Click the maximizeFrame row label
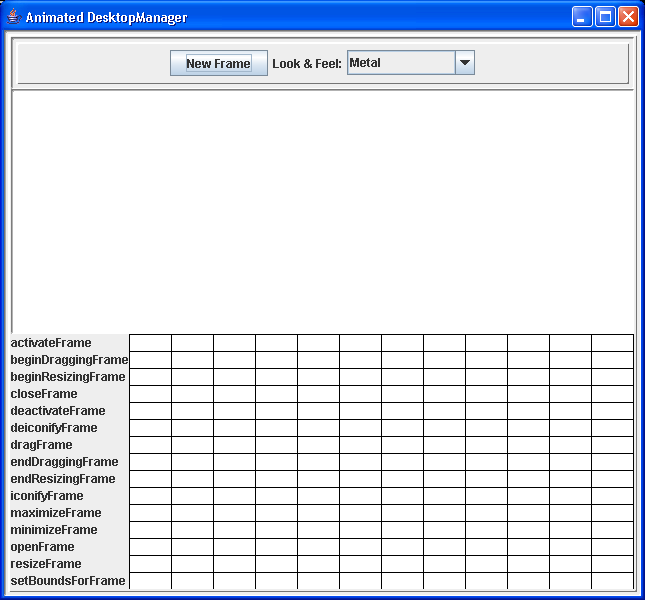Screen dimensions: 645x600 click(56, 513)
